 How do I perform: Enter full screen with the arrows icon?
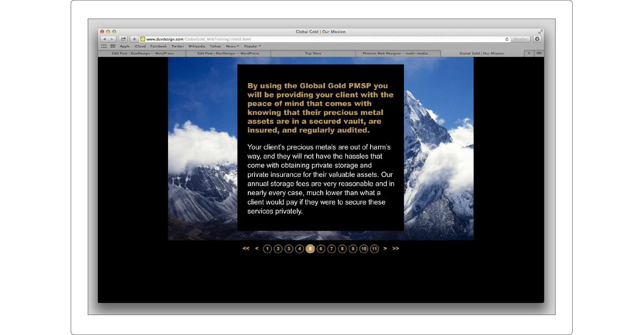tap(540, 32)
